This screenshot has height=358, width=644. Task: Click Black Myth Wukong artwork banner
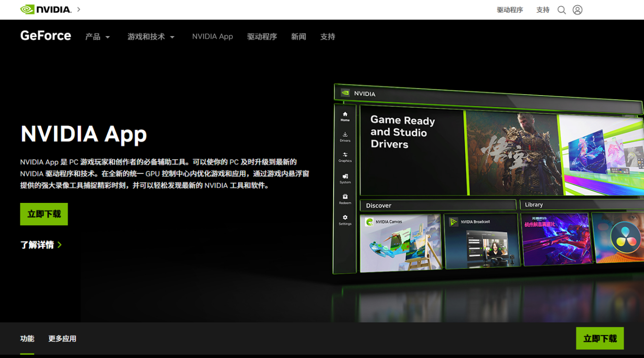[514, 153]
